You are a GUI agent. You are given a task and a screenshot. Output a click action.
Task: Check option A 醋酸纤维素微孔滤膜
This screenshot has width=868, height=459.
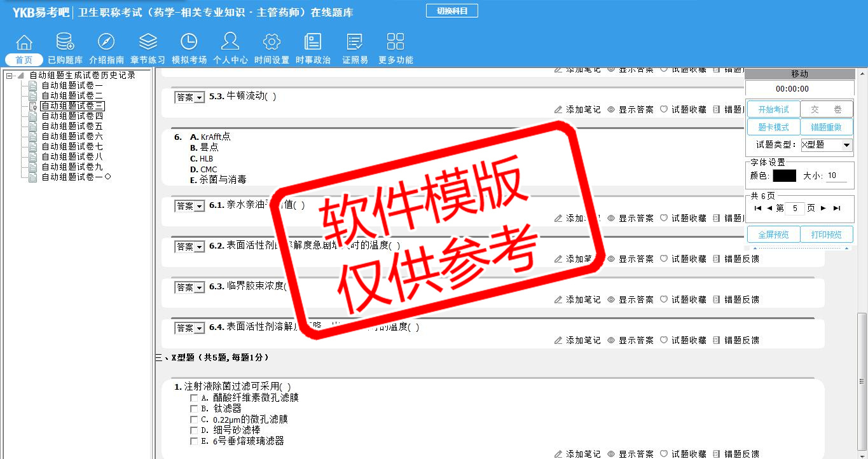pyautogui.click(x=194, y=398)
